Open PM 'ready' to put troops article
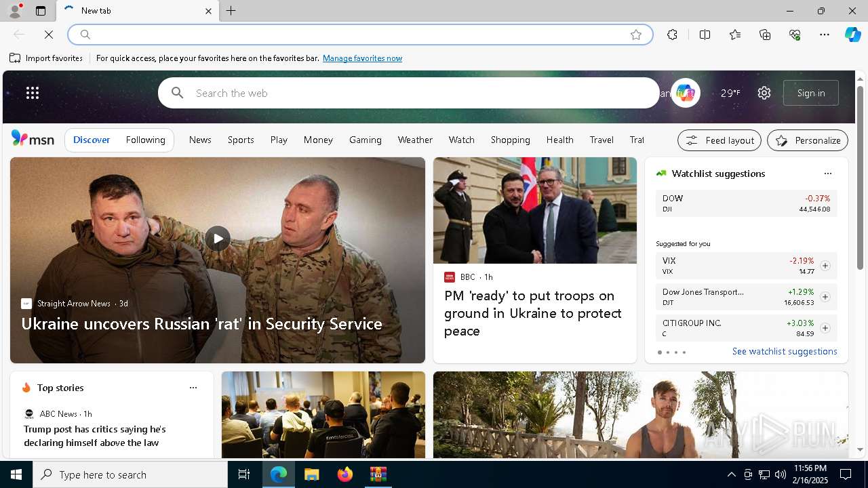This screenshot has width=868, height=488. coord(533,313)
